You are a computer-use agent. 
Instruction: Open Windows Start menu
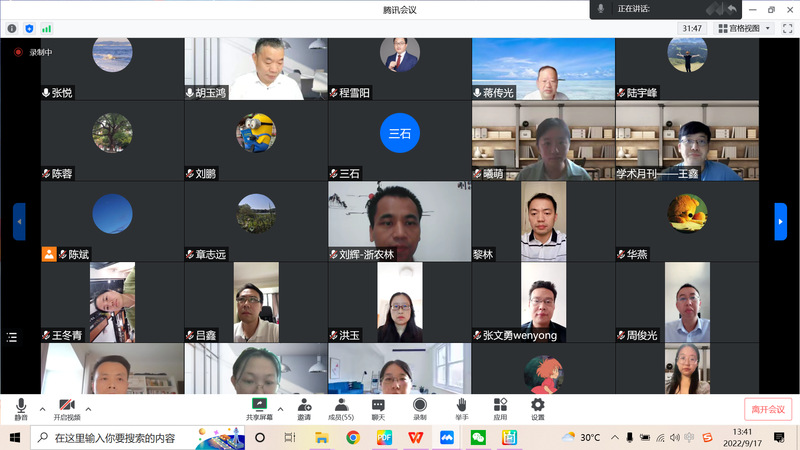point(15,438)
